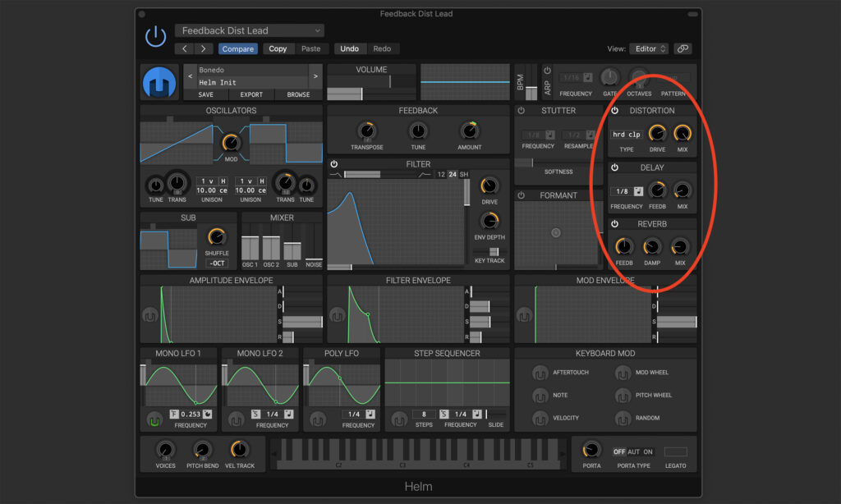Click the Compare button
841x504 pixels.
click(x=237, y=48)
